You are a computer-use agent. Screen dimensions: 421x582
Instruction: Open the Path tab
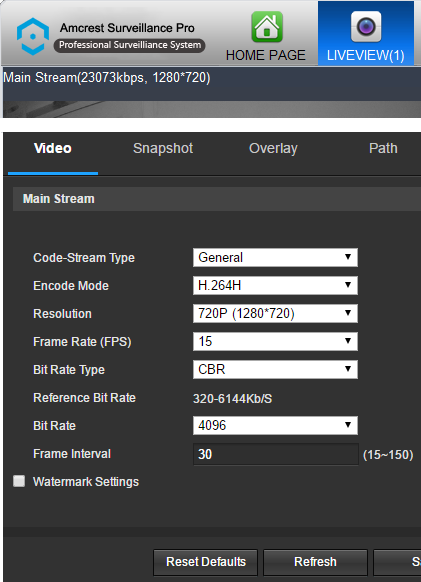tap(383, 148)
